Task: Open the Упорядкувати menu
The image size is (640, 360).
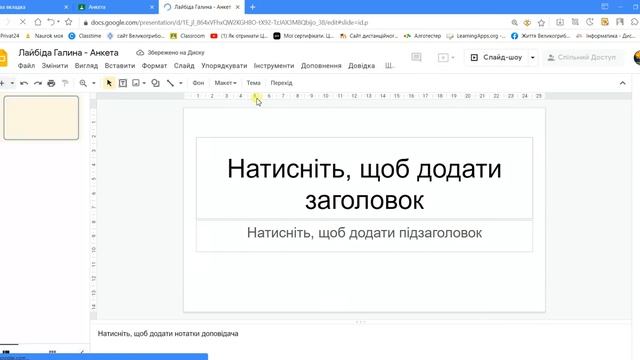Action: [x=224, y=66]
